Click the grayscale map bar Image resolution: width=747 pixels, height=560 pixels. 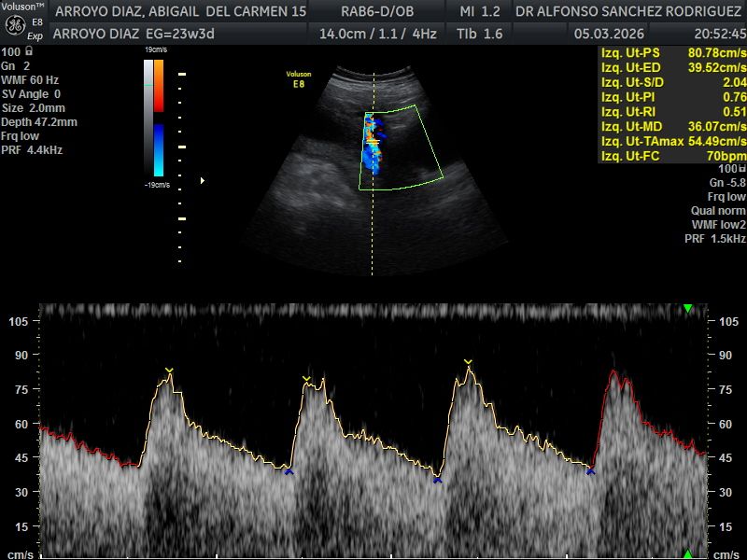(x=148, y=117)
